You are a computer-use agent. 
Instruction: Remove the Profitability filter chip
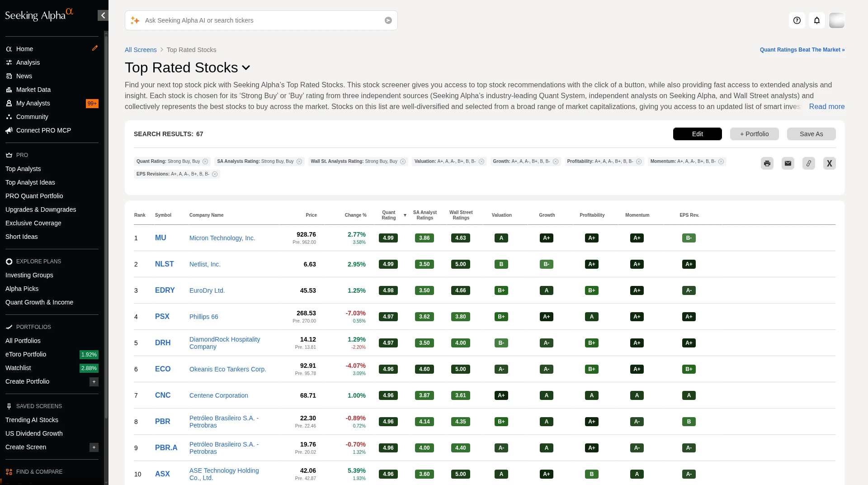639,162
